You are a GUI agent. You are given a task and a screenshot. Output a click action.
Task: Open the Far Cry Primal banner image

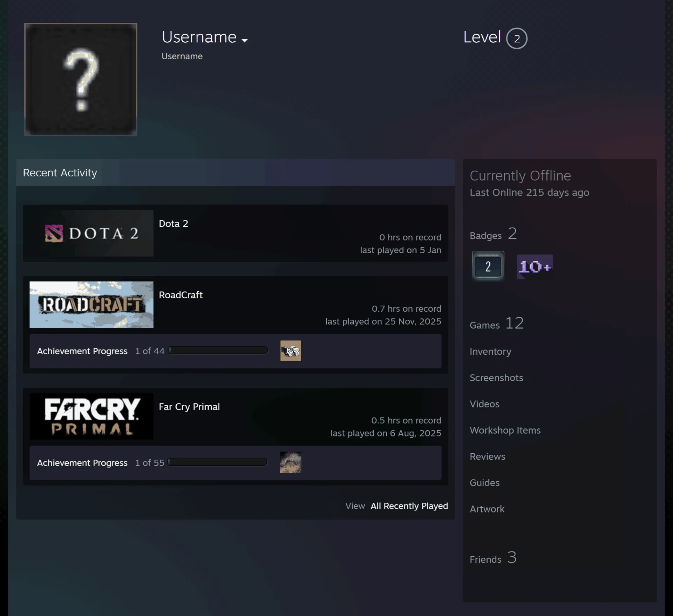(x=91, y=416)
